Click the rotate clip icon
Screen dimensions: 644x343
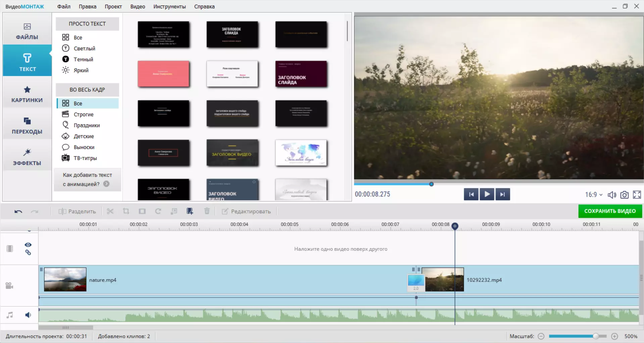click(x=158, y=211)
